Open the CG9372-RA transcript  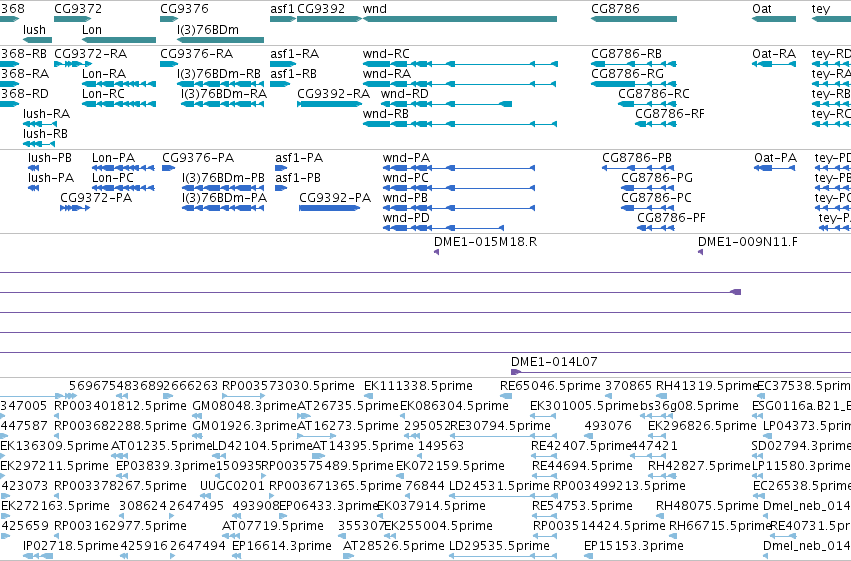click(75, 64)
